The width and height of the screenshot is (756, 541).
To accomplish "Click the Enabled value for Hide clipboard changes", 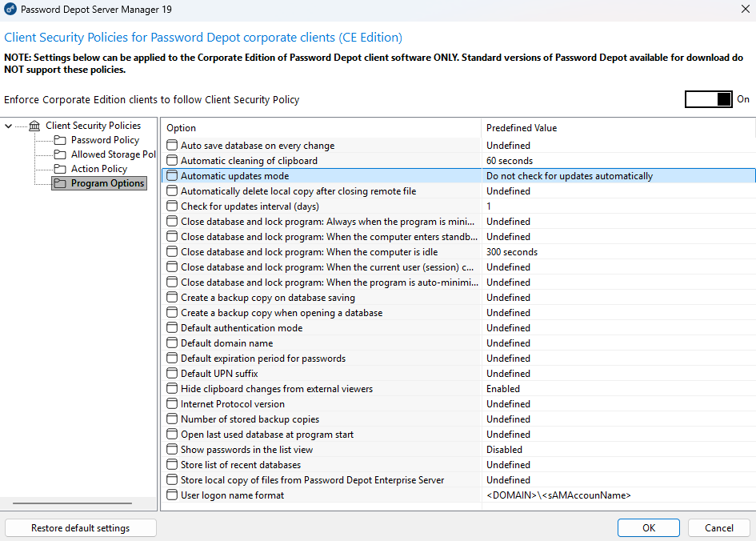I will click(503, 389).
